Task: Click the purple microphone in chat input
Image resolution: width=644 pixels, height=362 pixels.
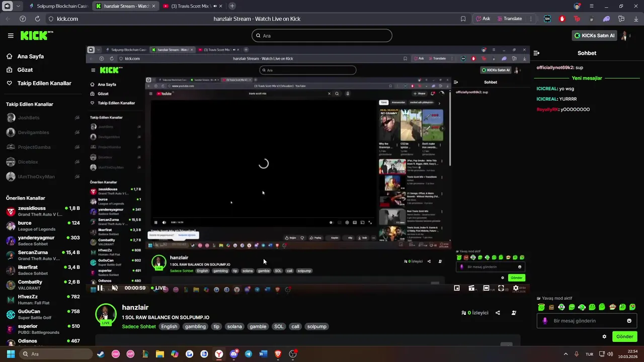Action: pos(545,321)
